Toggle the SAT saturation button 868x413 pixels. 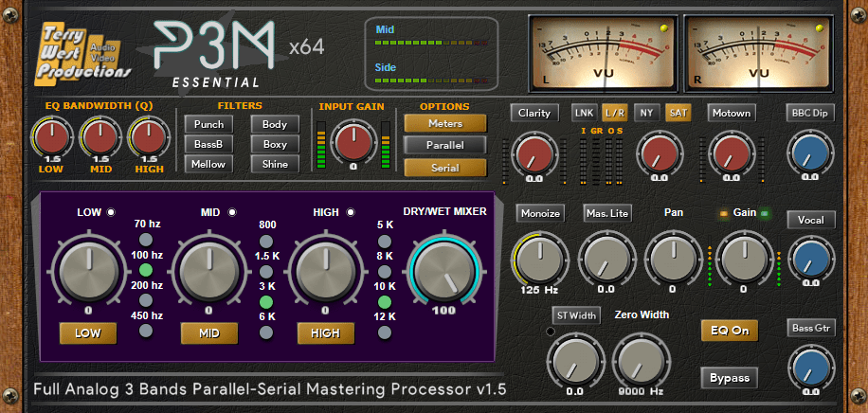[x=678, y=113]
